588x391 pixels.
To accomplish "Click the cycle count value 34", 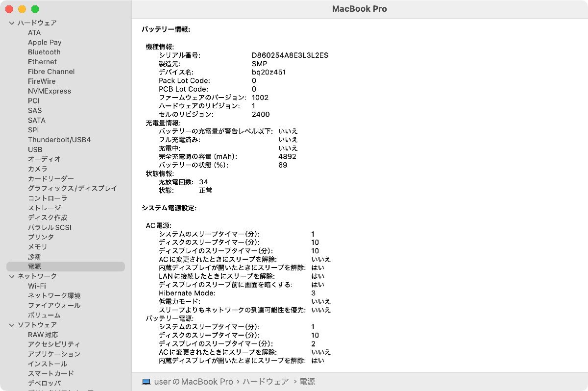I will point(203,182).
